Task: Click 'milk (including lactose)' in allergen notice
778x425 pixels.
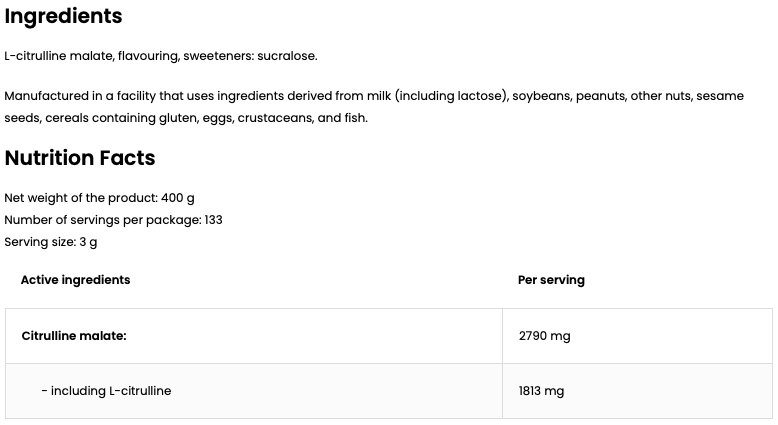Action: pos(452,96)
